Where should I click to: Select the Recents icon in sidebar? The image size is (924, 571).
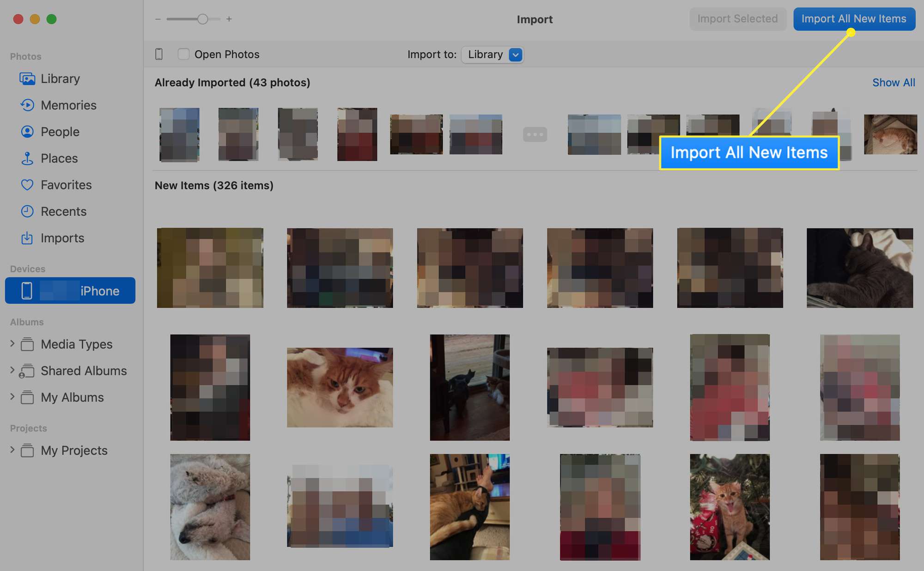tap(26, 211)
